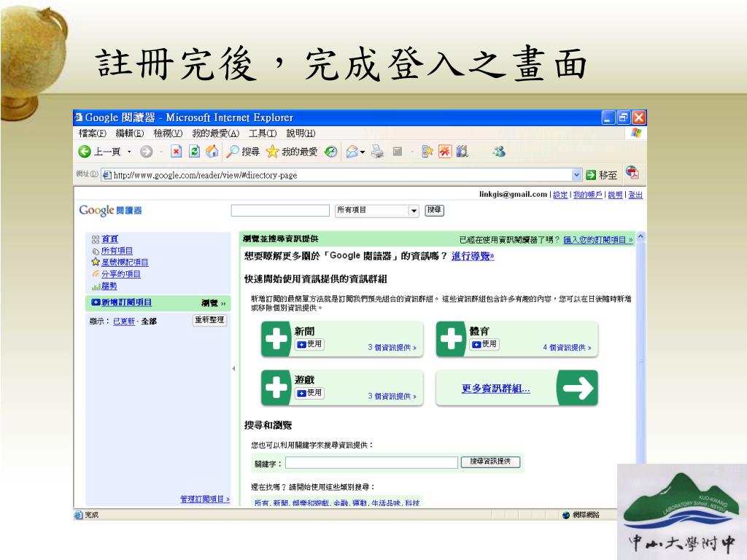Screen dimensions: 747x560
Task: Click into the 關鍵字 keyword input field
Action: pos(371,462)
